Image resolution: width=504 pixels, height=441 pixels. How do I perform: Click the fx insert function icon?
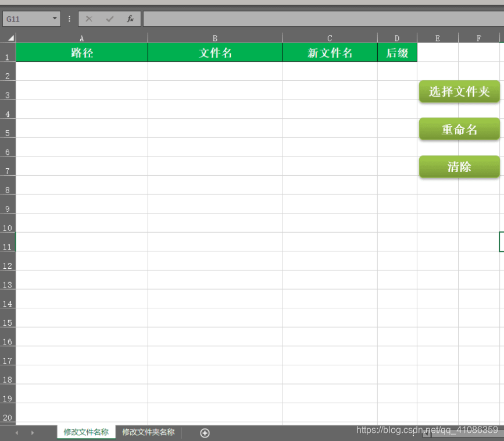(130, 18)
